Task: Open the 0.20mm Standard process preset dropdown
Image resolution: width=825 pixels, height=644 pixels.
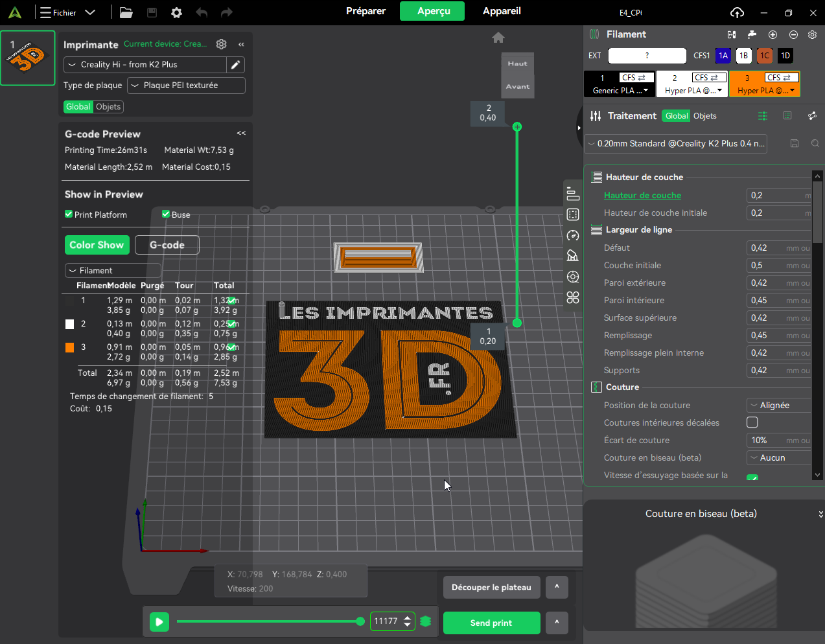Action: click(676, 144)
